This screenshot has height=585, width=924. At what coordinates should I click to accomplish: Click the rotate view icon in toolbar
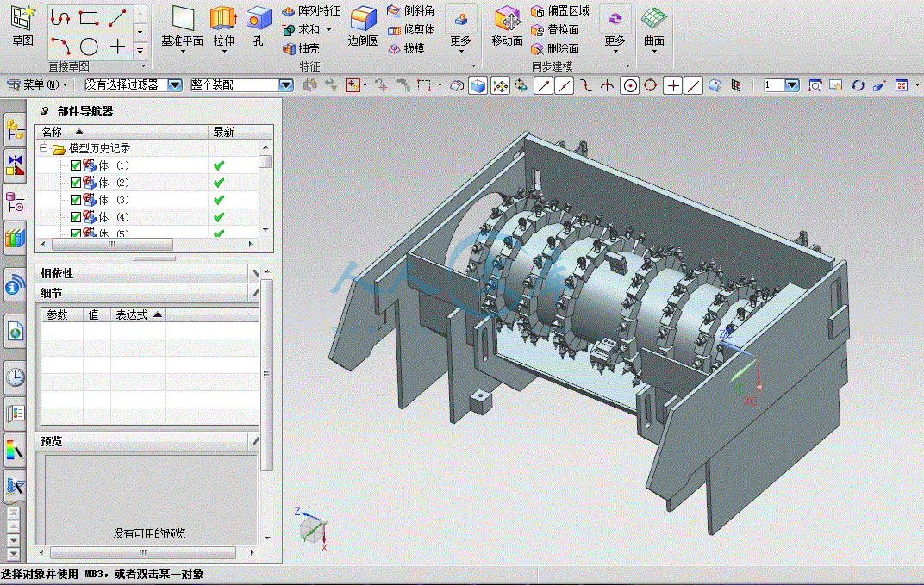tap(858, 85)
